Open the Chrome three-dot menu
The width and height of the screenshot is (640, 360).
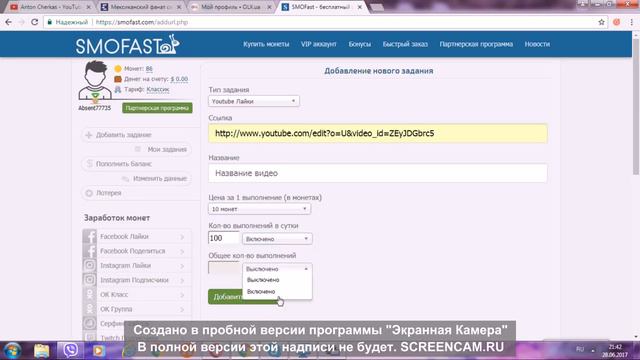(631, 22)
